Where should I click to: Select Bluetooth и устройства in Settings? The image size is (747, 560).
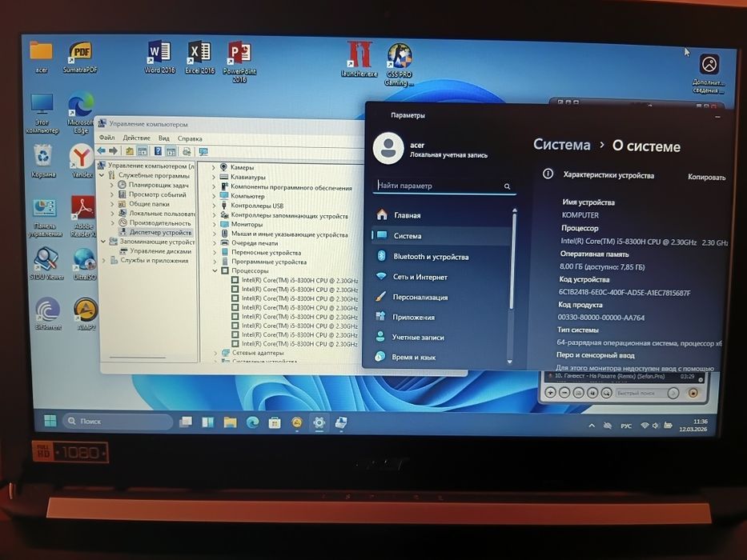pyautogui.click(x=440, y=256)
